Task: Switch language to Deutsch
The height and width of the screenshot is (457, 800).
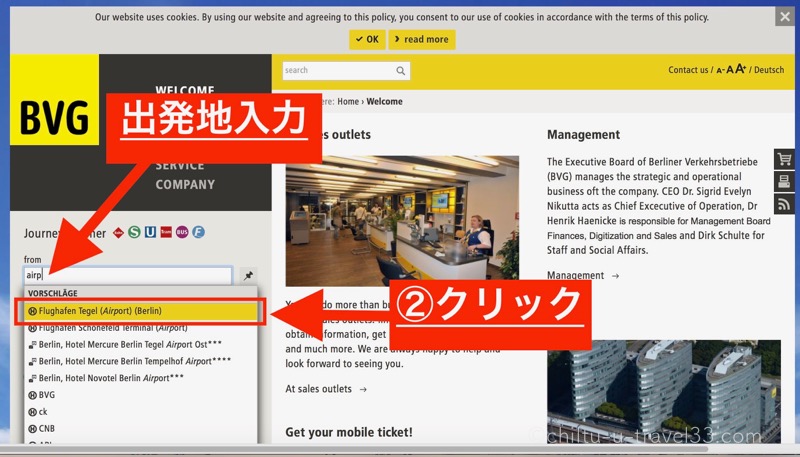Action: (769, 70)
